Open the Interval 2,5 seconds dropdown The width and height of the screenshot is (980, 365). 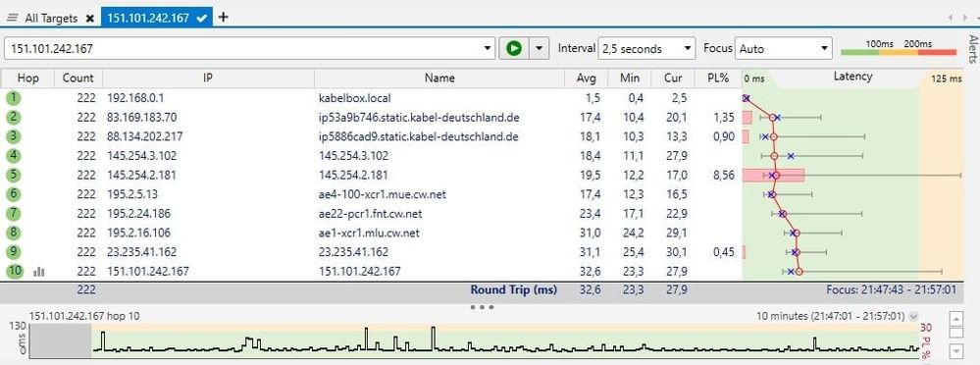(646, 48)
